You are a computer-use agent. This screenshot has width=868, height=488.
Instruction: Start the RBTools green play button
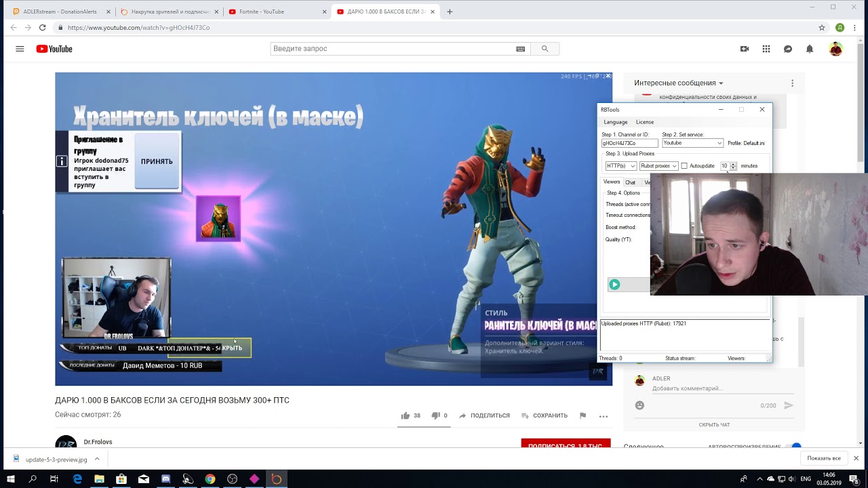coord(614,285)
